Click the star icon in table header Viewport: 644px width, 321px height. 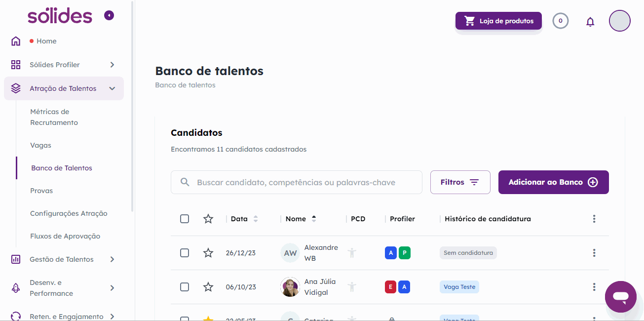(208, 219)
